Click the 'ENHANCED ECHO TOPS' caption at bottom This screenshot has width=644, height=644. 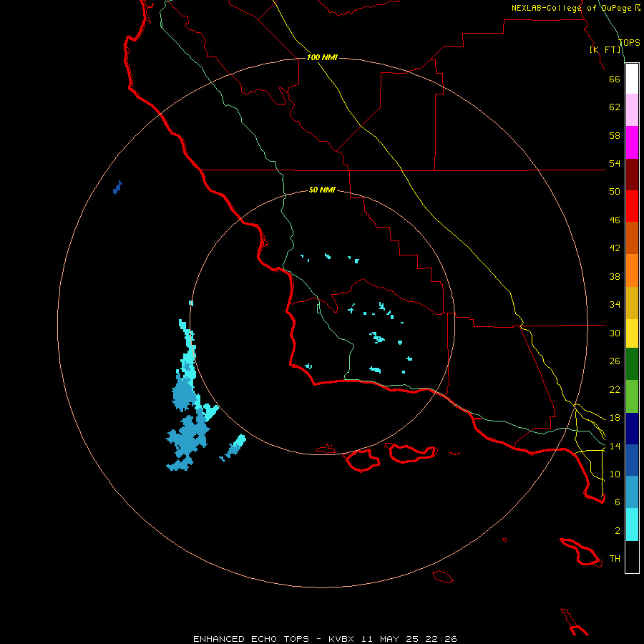(x=251, y=639)
